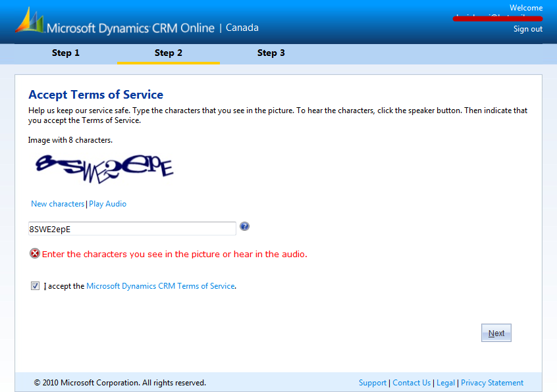Click the Microsoft Dynamics CRM Online title text
The width and height of the screenshot is (557, 392).
pos(130,28)
